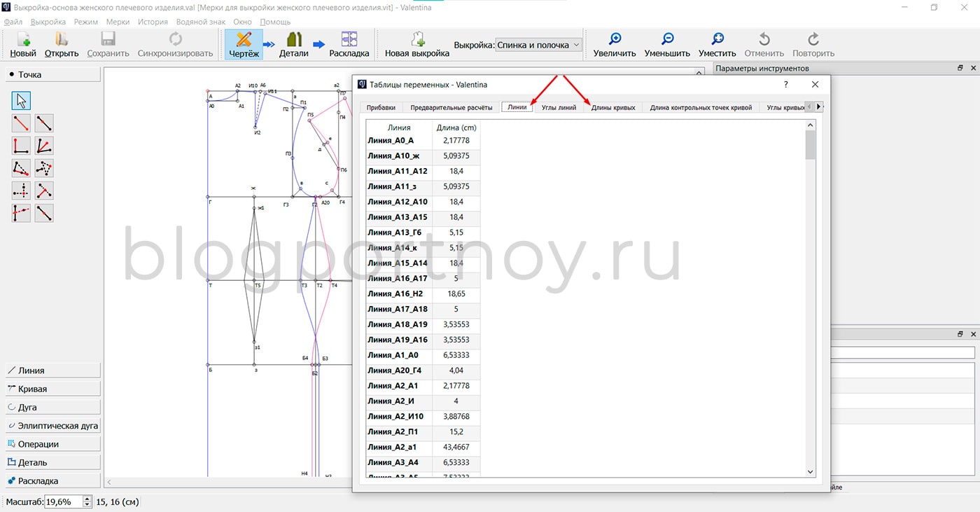The height and width of the screenshot is (512, 980).
Task: Click the variables table vertical scrollbar thumb
Action: (x=811, y=145)
